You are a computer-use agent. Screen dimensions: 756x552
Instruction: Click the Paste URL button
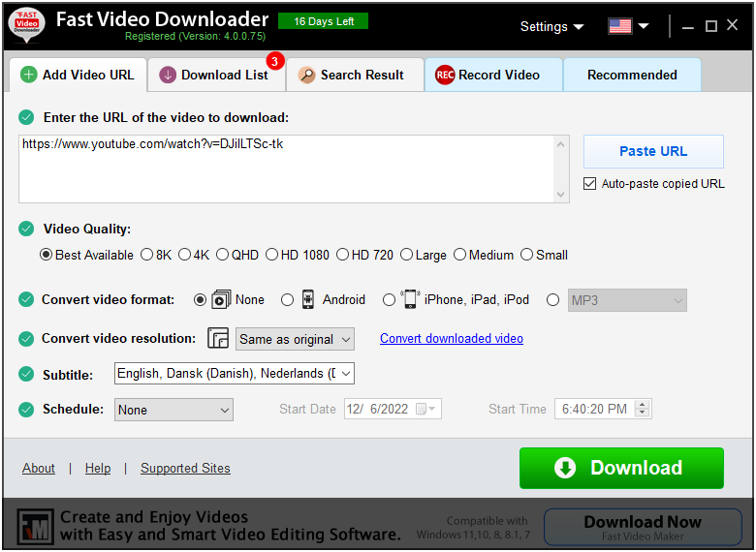[x=653, y=151]
